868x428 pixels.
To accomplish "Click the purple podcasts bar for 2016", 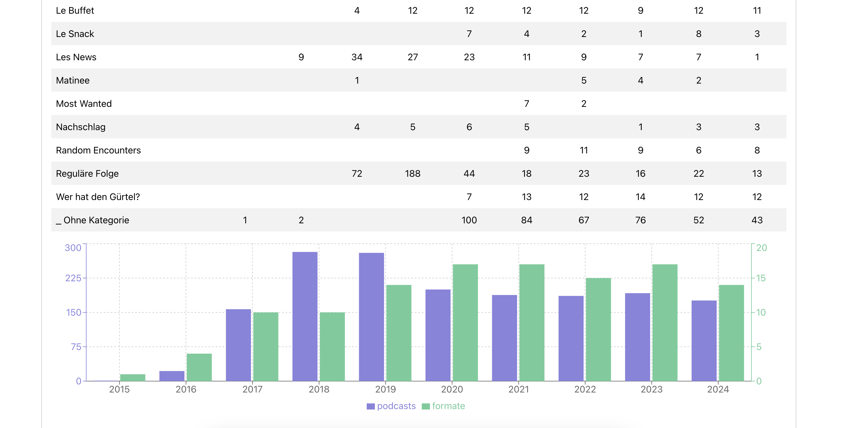I will tap(172, 376).
